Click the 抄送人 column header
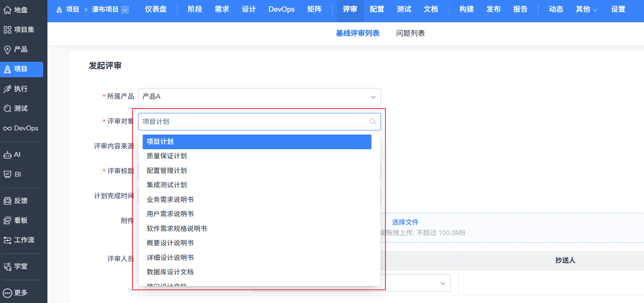Screen dimensions: 644x303 (x=565, y=260)
